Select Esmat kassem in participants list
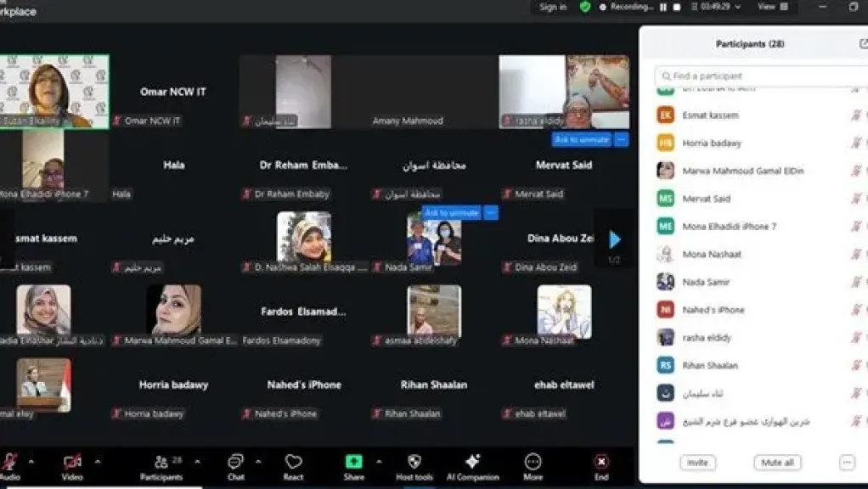 pos(710,115)
